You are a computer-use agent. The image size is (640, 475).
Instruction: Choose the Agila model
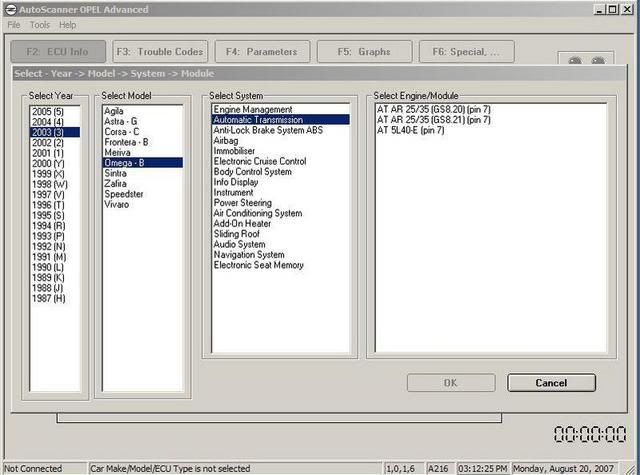(x=142, y=111)
